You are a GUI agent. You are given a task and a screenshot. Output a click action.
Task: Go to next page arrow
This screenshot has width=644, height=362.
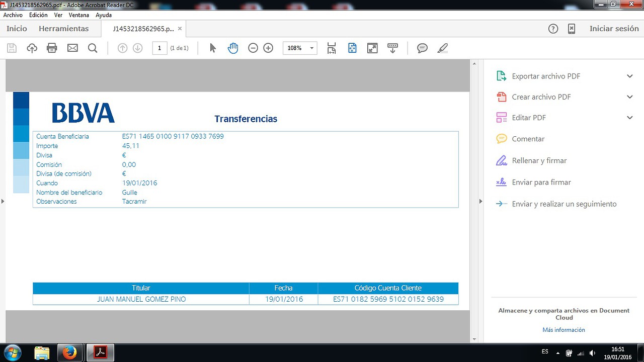138,48
